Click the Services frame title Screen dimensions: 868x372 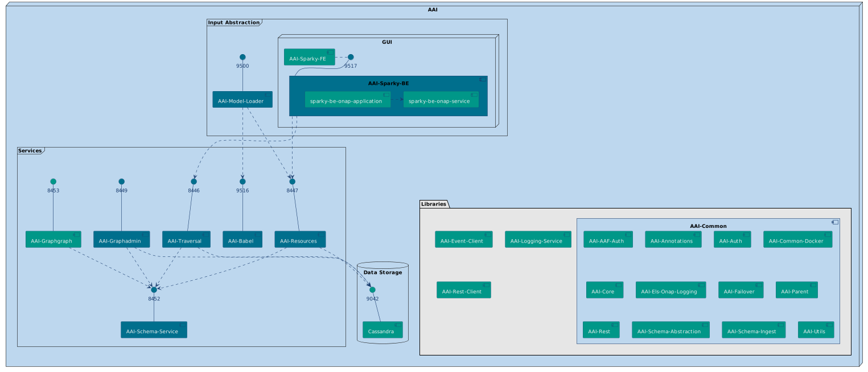(30, 150)
